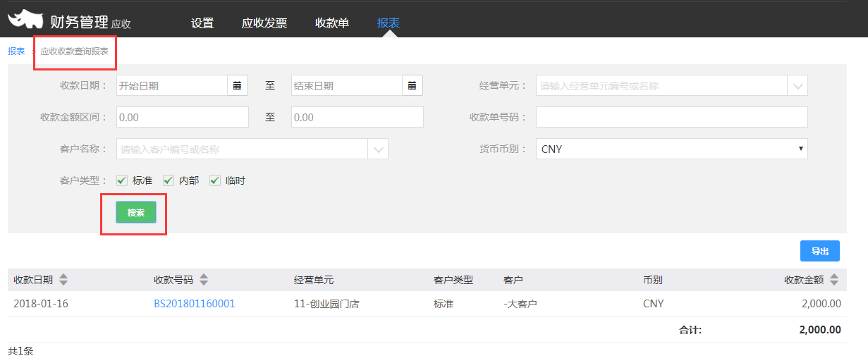Open the end date calendar icon
The height and width of the screenshot is (363, 868).
(x=412, y=85)
